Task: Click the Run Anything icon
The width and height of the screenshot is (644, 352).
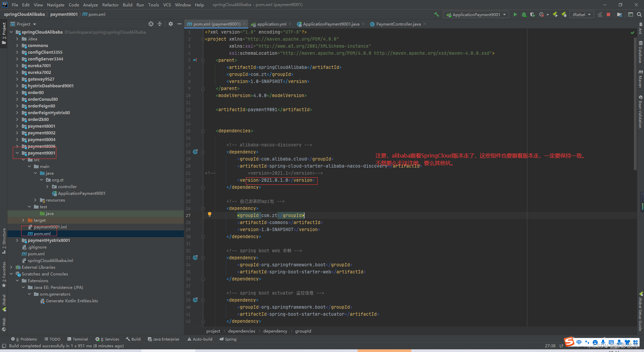Action: (631, 14)
